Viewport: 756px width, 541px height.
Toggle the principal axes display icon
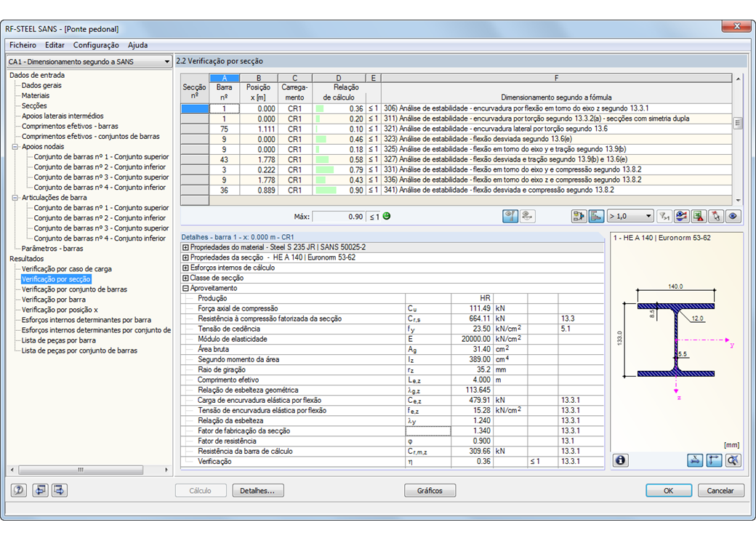point(714,460)
